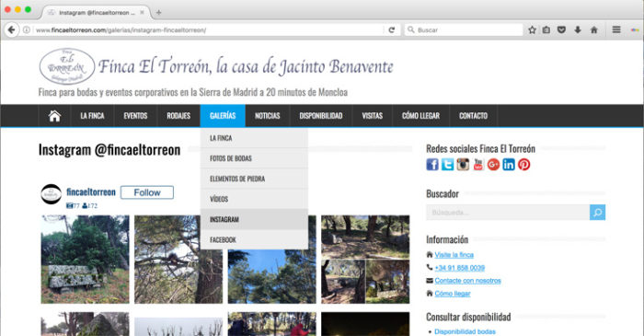Open the stone bench Instagram photo
The width and height of the screenshot is (644, 336).
coord(85,260)
